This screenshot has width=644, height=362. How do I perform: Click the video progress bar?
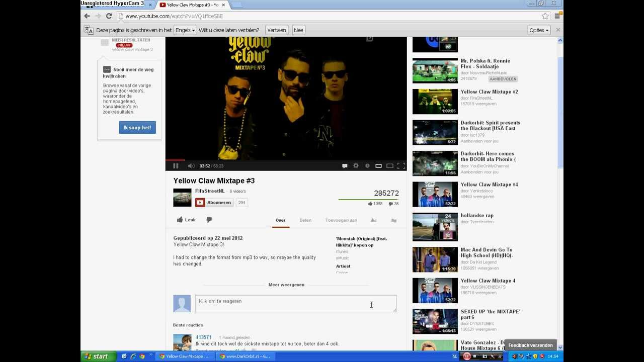coord(286,160)
